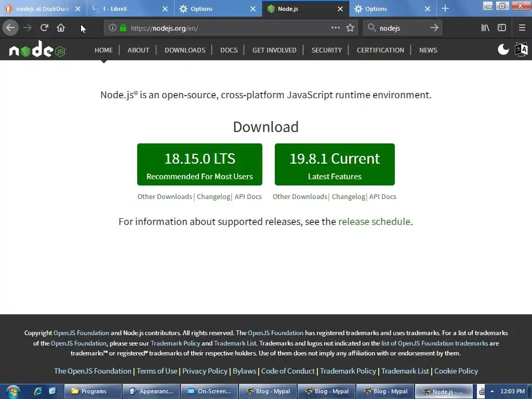Open footer Bylaws link
Screen dimensions: 532x399
click(x=244, y=371)
